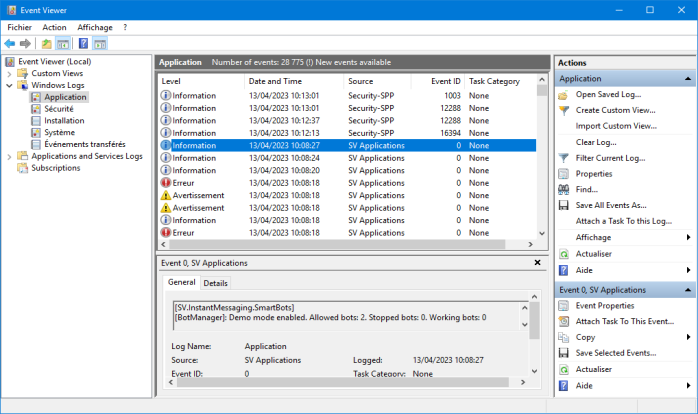Open the Affichage submenu arrow in Actions

coord(688,237)
